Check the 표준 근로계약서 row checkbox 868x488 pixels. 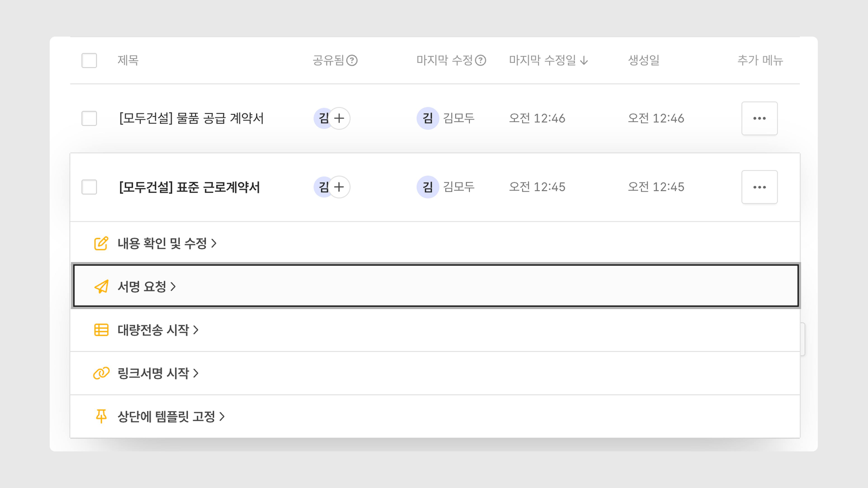[89, 187]
